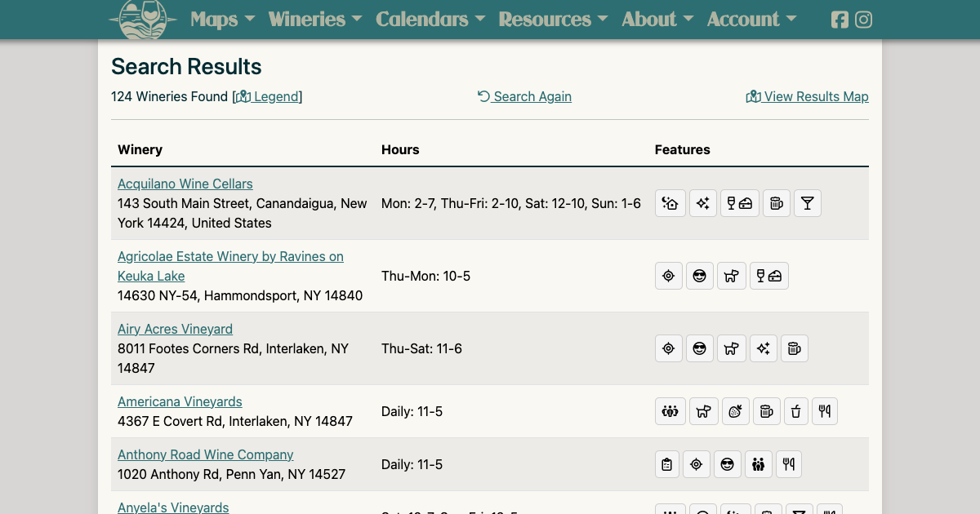The width and height of the screenshot is (980, 514).
Task: Click the site logo in the header
Action: pos(143,20)
